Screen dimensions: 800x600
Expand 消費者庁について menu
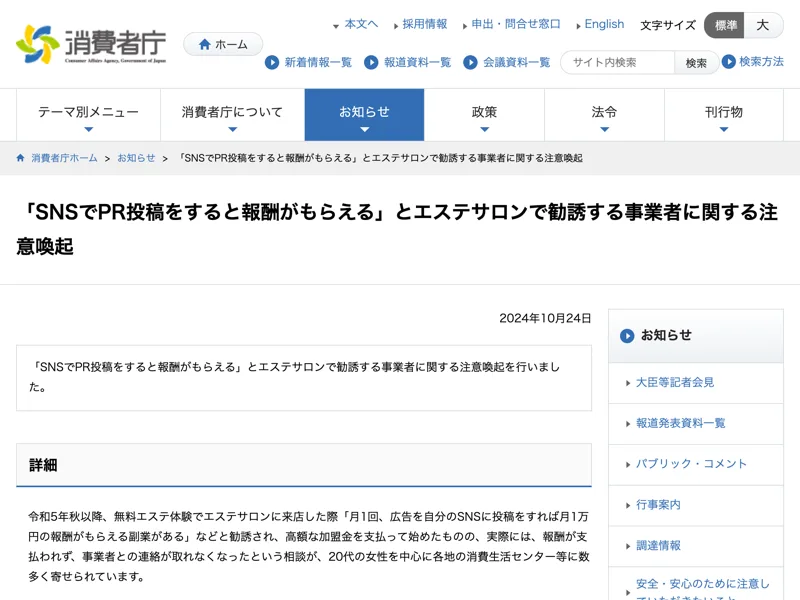coord(232,115)
